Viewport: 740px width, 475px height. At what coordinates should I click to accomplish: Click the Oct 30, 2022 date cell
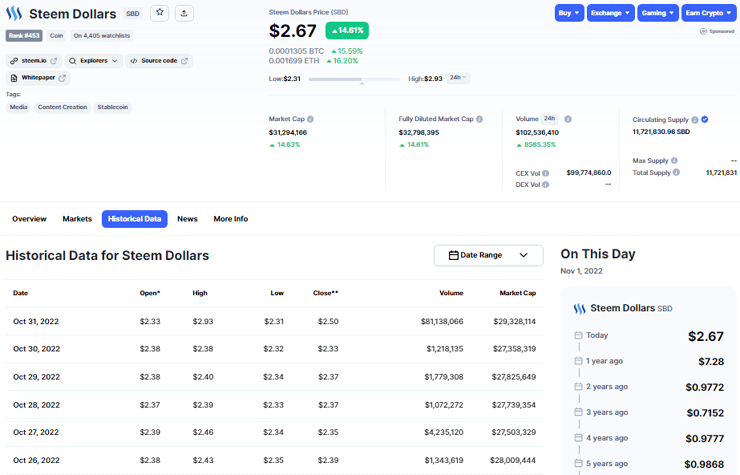point(36,348)
